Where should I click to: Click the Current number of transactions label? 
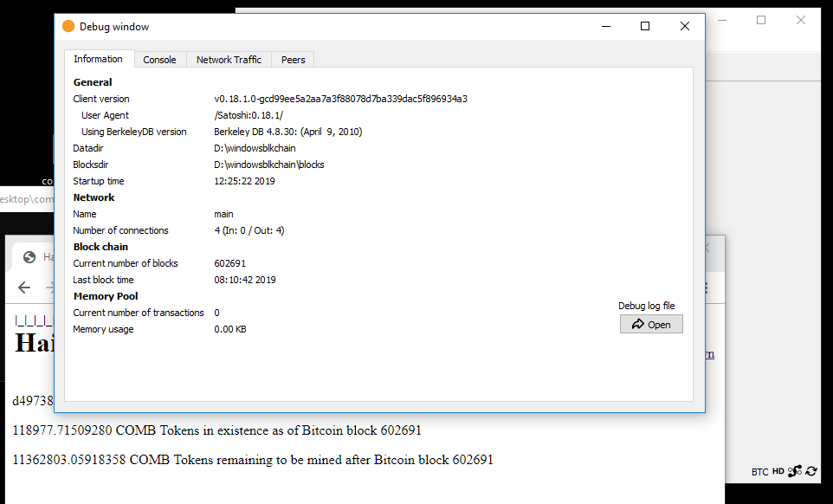coord(139,313)
